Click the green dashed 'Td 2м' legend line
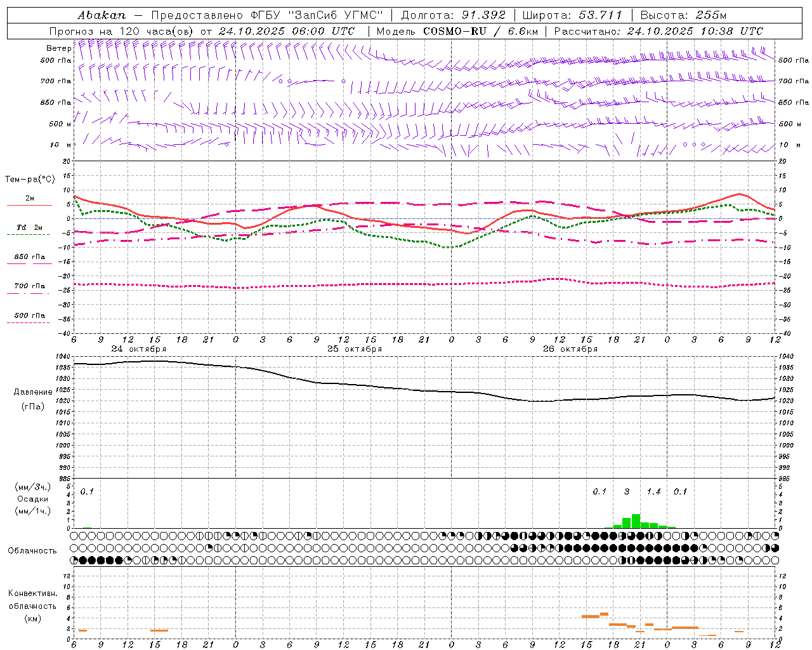This screenshot has width=812, height=650. [28, 235]
